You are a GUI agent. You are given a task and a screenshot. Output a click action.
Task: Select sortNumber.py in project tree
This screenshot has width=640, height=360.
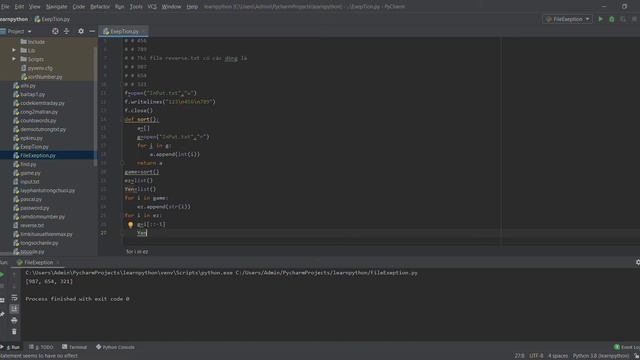click(42, 77)
